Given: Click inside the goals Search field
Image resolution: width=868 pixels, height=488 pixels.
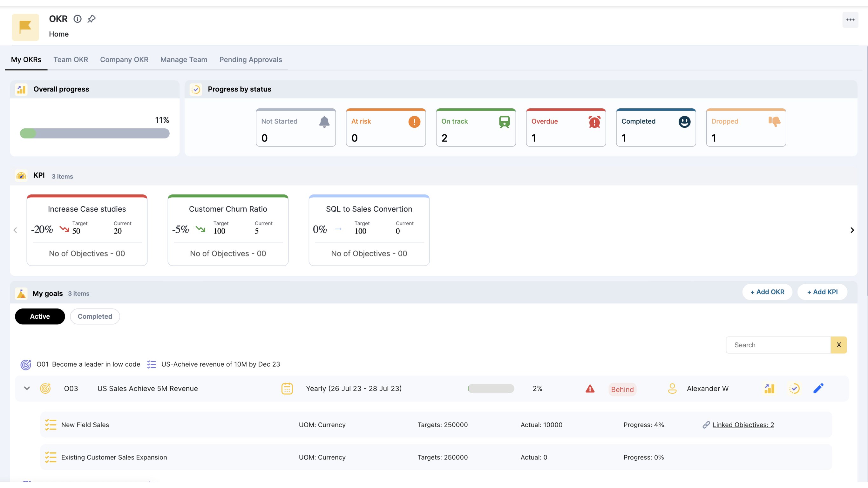Looking at the screenshot, I should tap(778, 345).
